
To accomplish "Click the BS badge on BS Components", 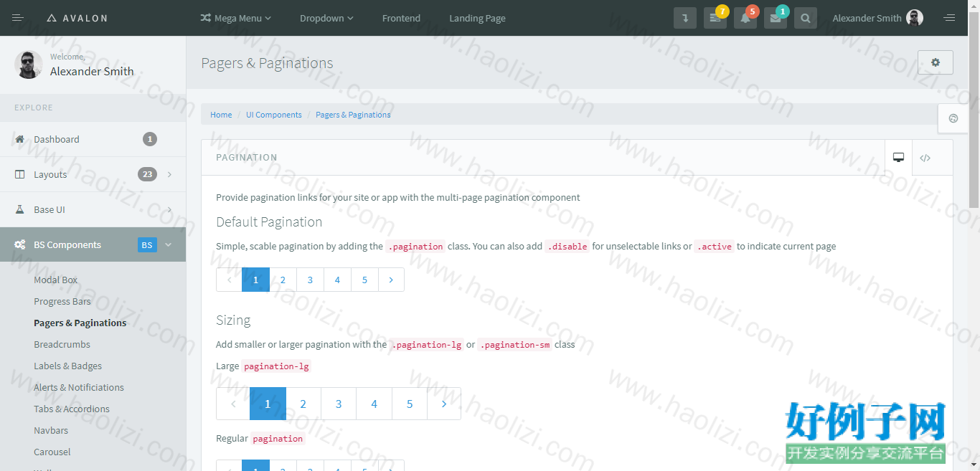I will [147, 244].
